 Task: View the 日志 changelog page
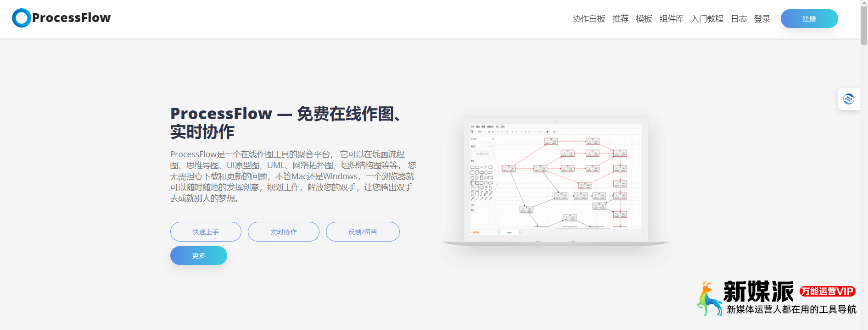(x=739, y=19)
